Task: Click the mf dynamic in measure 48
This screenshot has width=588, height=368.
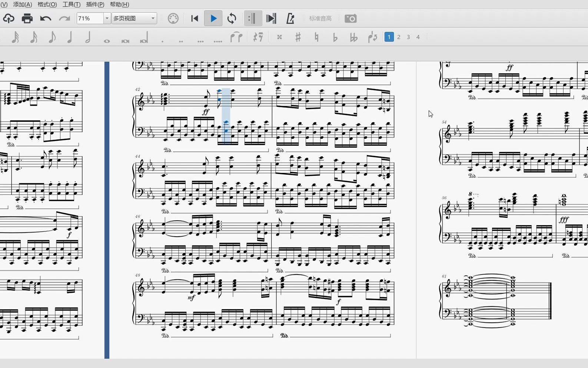Action: click(191, 298)
